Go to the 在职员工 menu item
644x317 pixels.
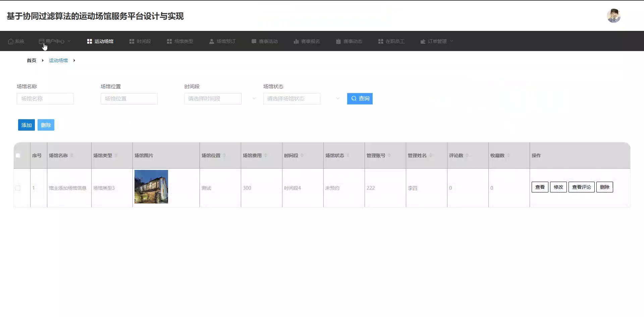pos(391,41)
